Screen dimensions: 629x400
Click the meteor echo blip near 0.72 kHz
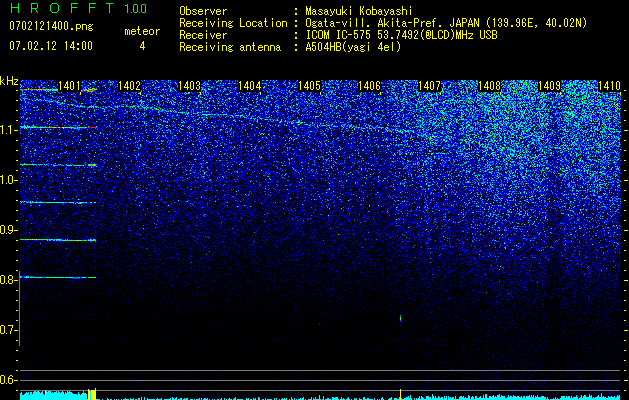[x=400, y=318]
